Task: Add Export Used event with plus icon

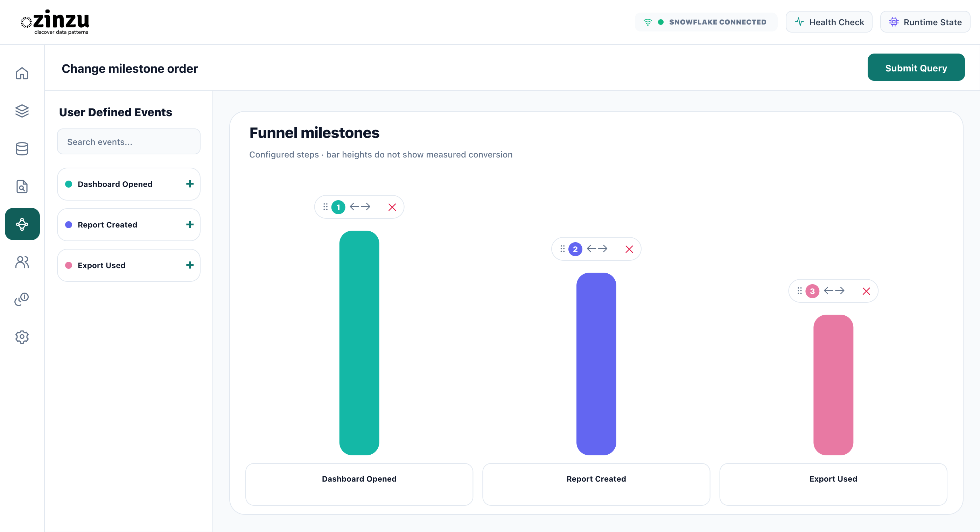Action: pos(190,265)
